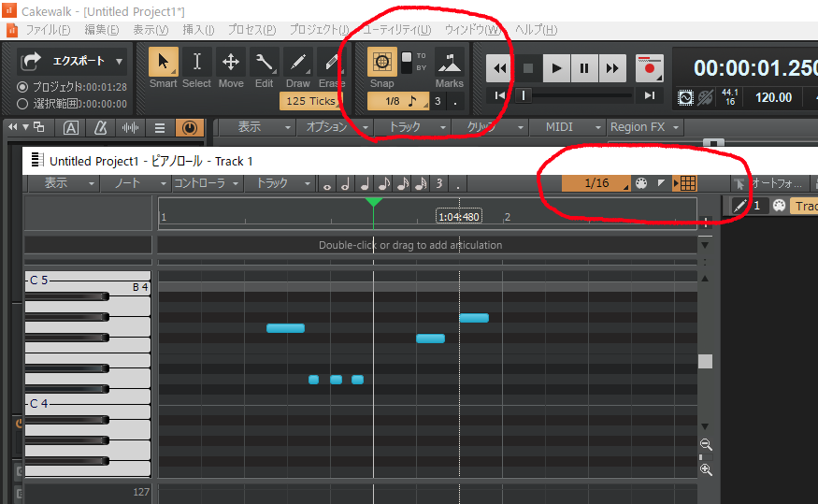The width and height of the screenshot is (818, 504).
Task: Click the letter A text icon
Action: 71,127
